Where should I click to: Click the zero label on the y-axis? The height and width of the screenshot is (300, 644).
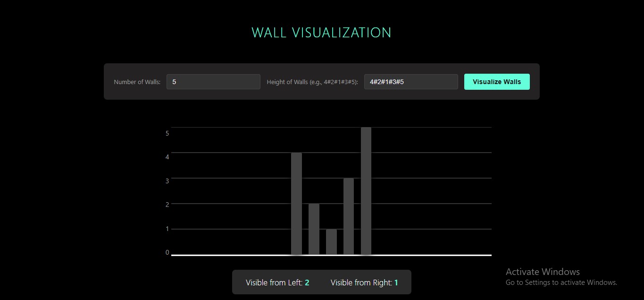coord(167,252)
